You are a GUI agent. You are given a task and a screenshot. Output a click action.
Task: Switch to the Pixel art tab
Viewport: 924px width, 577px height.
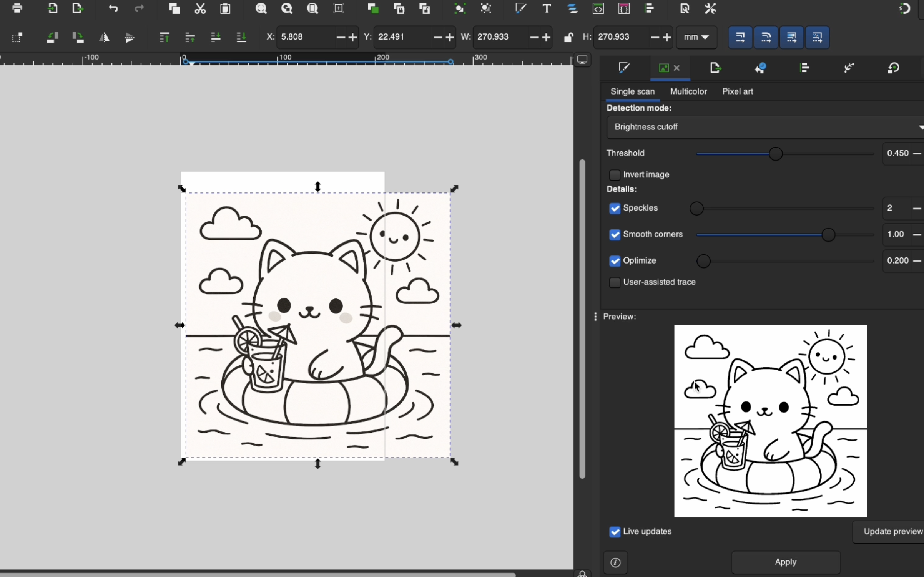(737, 92)
